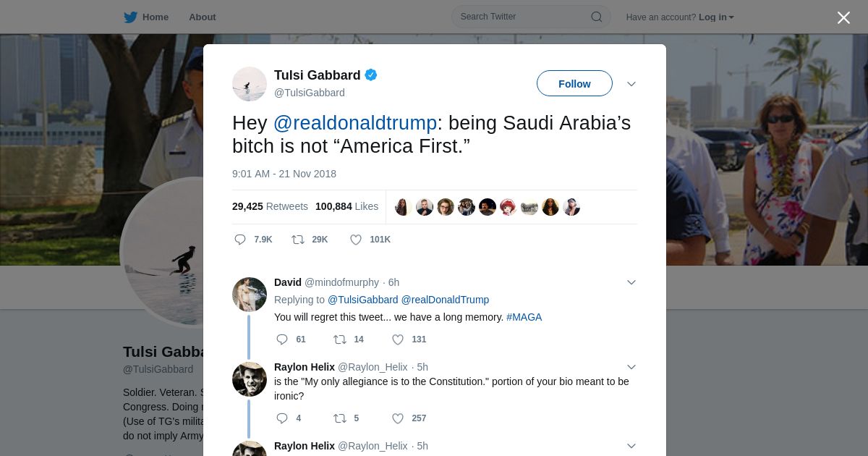Viewport: 868px width, 456px height.
Task: Follow Tulsi Gabbard
Action: coord(574,84)
